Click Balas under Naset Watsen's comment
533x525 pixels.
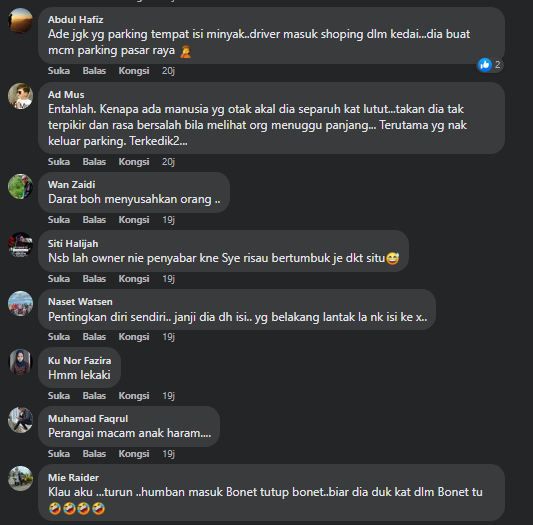94,337
